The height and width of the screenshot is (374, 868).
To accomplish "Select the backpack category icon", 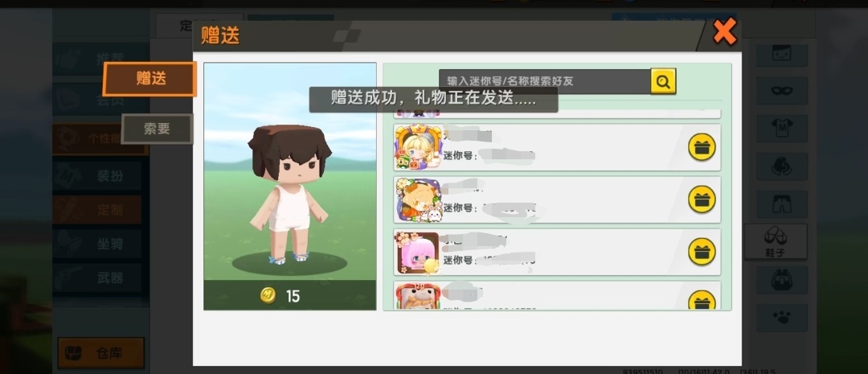I will click(782, 280).
